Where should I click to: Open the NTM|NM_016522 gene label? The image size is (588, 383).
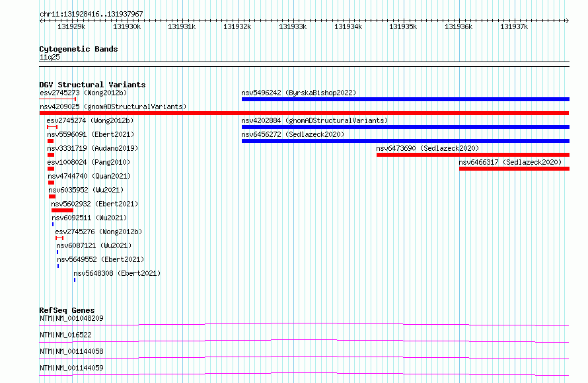(x=65, y=335)
